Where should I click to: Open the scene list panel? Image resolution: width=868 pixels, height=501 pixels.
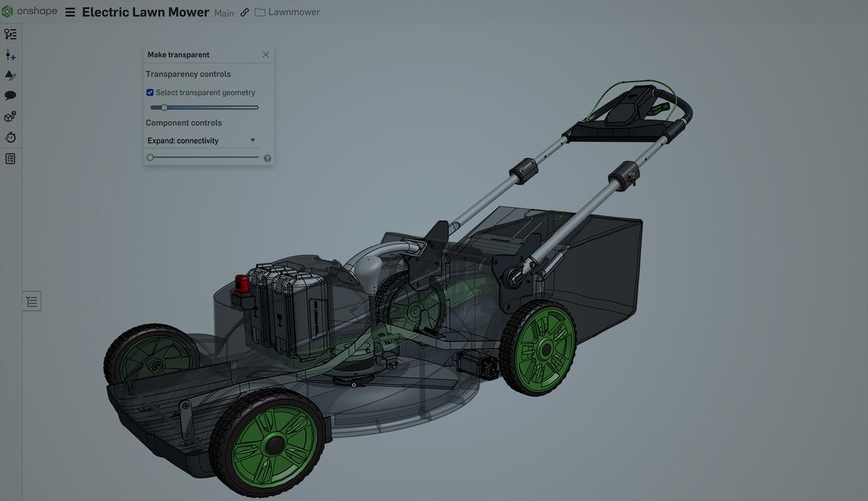pyautogui.click(x=10, y=158)
